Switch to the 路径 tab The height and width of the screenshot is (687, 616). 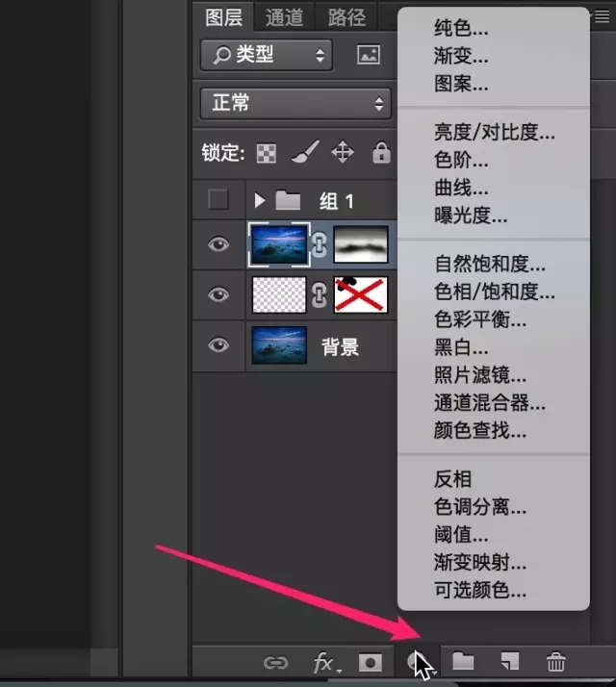pyautogui.click(x=346, y=16)
